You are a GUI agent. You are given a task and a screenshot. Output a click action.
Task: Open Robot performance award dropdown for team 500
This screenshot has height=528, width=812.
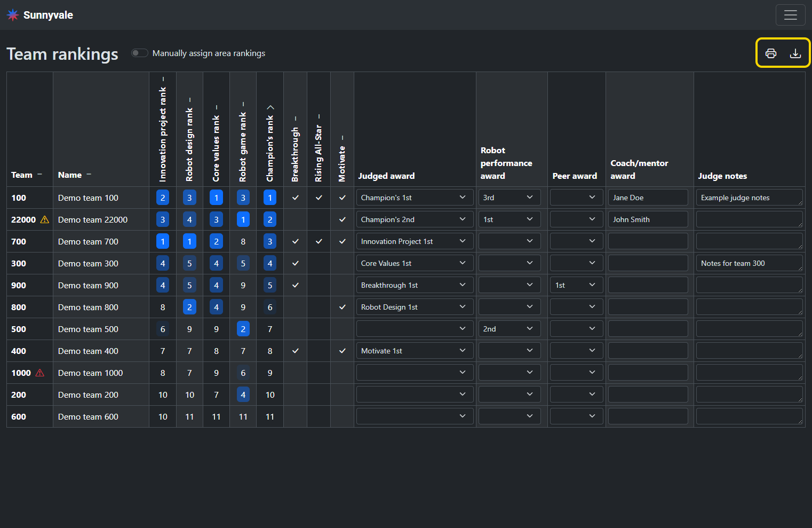(509, 329)
